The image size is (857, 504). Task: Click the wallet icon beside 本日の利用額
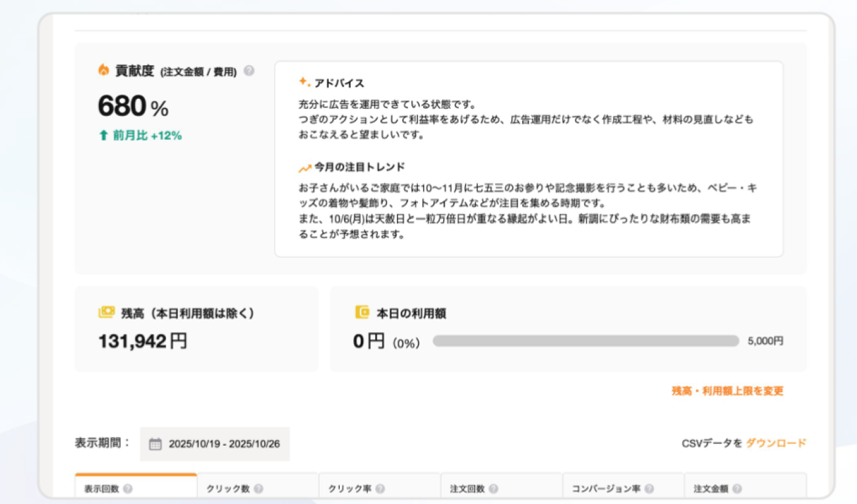362,312
